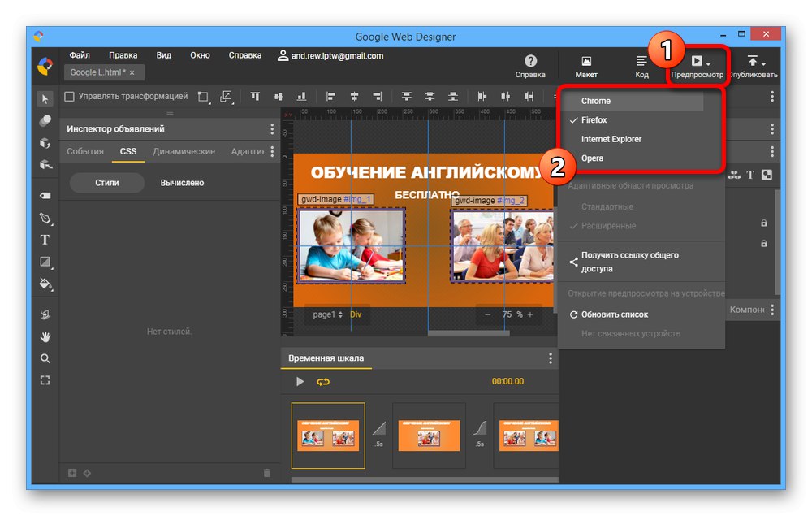Toggle the upper lock icon in right panel
The height and width of the screenshot is (516, 812).
click(764, 223)
